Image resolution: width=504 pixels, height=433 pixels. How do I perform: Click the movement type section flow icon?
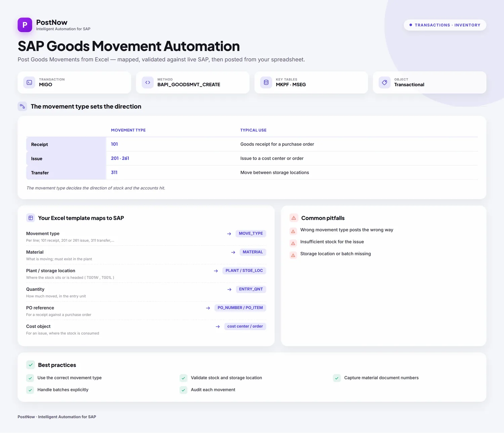[x=22, y=106]
